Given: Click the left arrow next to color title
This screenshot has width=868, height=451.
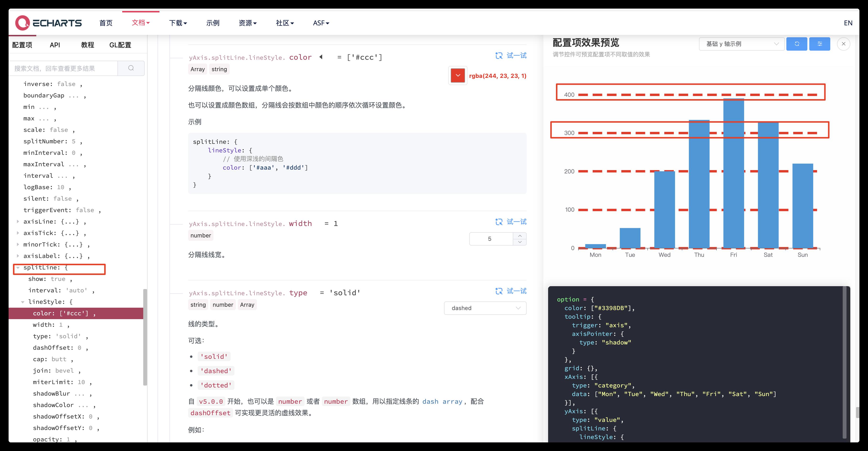Looking at the screenshot, I should coord(321,57).
